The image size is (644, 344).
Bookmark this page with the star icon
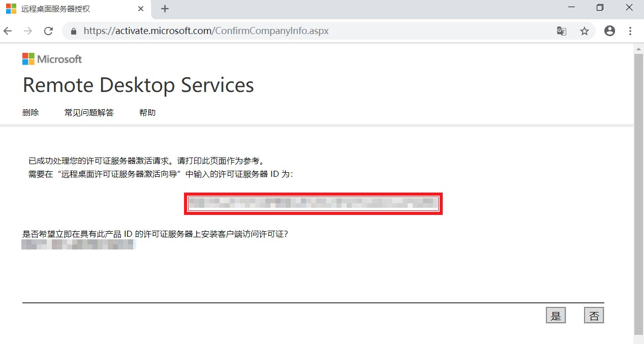point(585,31)
